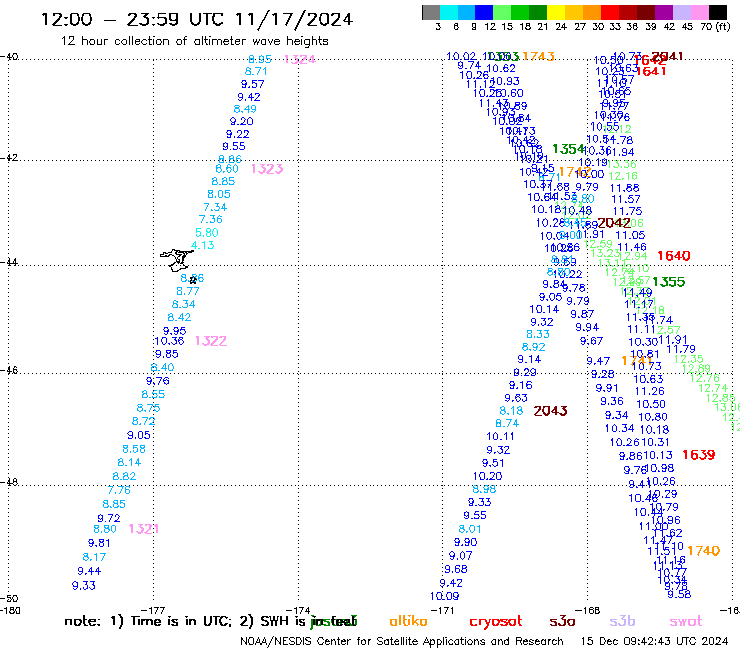
Task: Click the -46 latitude axis label
Action: tap(9, 371)
